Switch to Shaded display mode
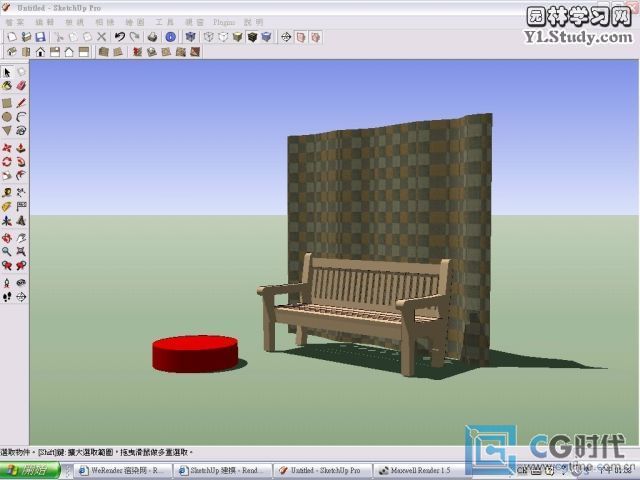Image resolution: width=640 pixels, height=480 pixels. [238, 37]
